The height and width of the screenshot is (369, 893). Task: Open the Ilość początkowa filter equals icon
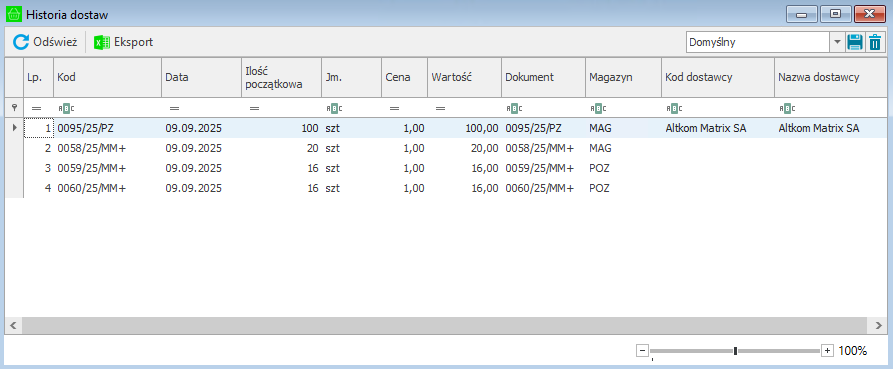(x=255, y=108)
